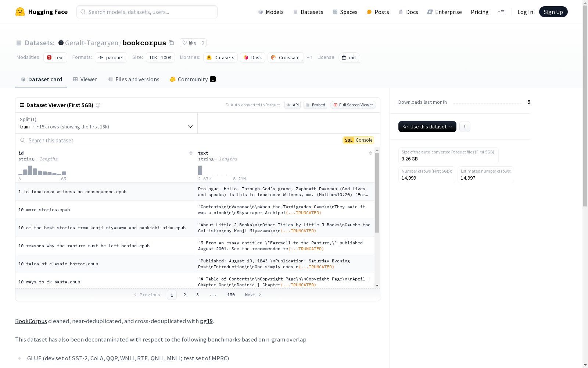Click the Text modality tag
This screenshot has height=368, width=588.
click(x=55, y=57)
